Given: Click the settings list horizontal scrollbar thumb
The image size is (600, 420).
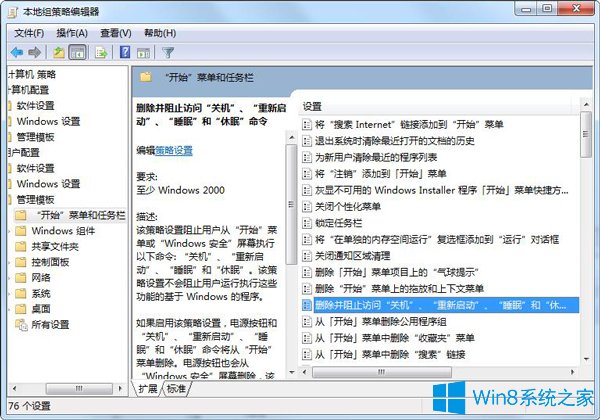Looking at the screenshot, I should point(382,372).
